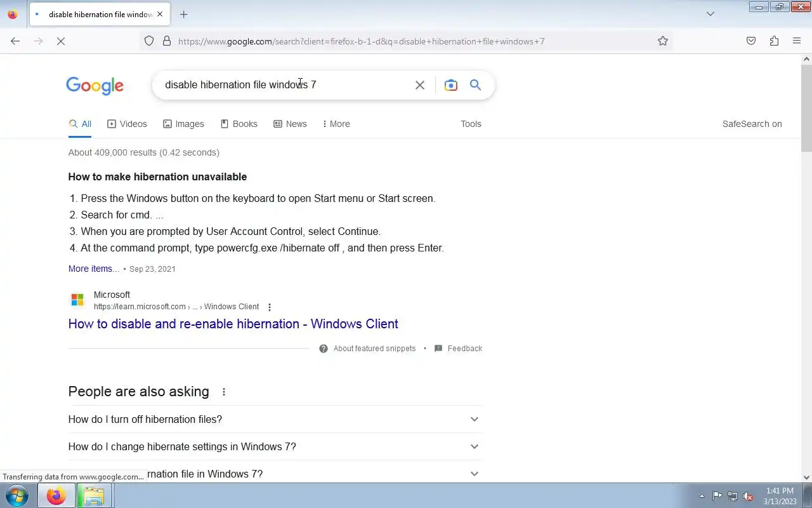The height and width of the screenshot is (508, 812).
Task: Switch to Images results
Action: (183, 124)
